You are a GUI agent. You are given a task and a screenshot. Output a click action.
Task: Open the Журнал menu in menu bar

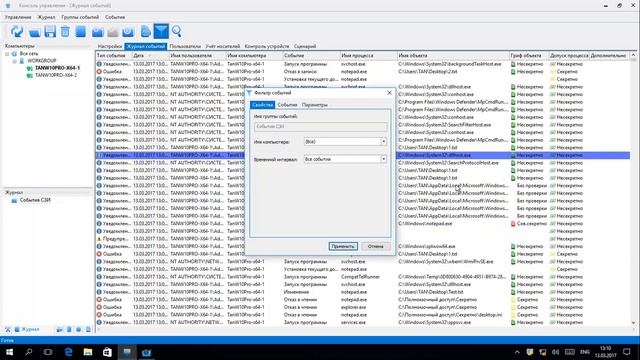(x=46, y=17)
